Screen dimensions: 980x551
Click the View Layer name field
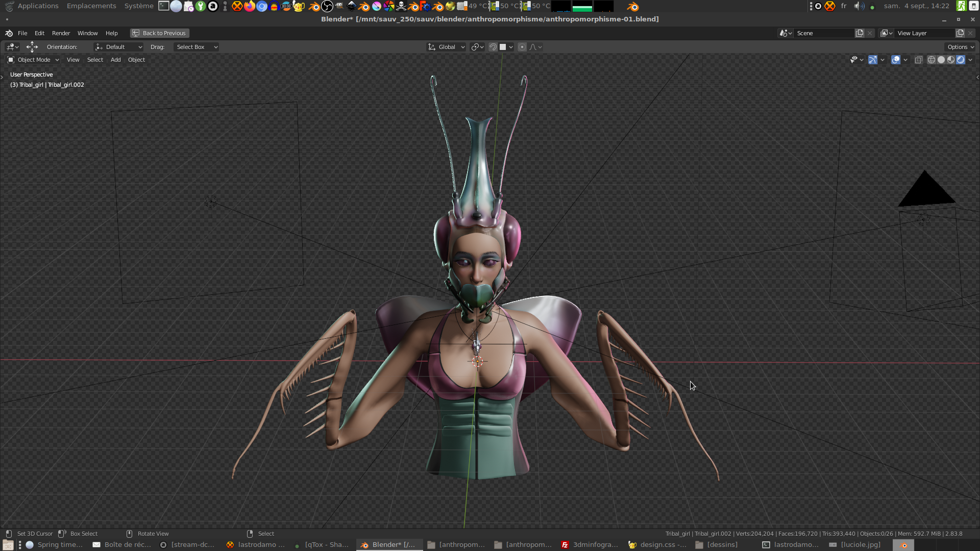click(x=925, y=33)
